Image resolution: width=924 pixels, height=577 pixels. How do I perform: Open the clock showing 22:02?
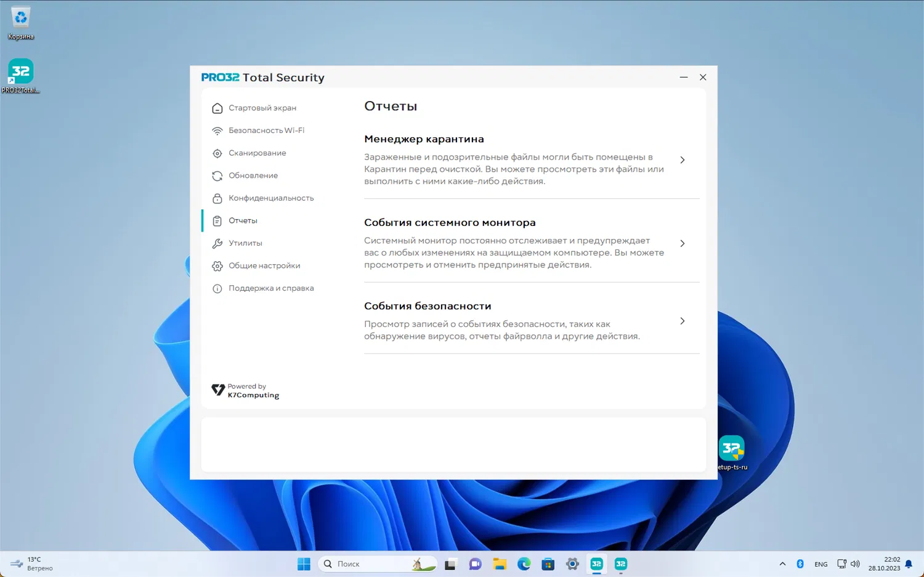[x=884, y=564]
